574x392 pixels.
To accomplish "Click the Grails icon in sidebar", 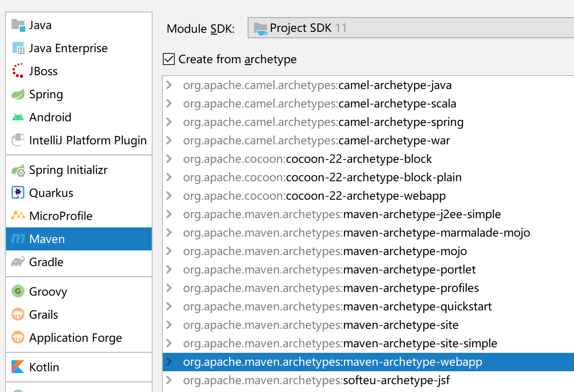I will [x=18, y=315].
